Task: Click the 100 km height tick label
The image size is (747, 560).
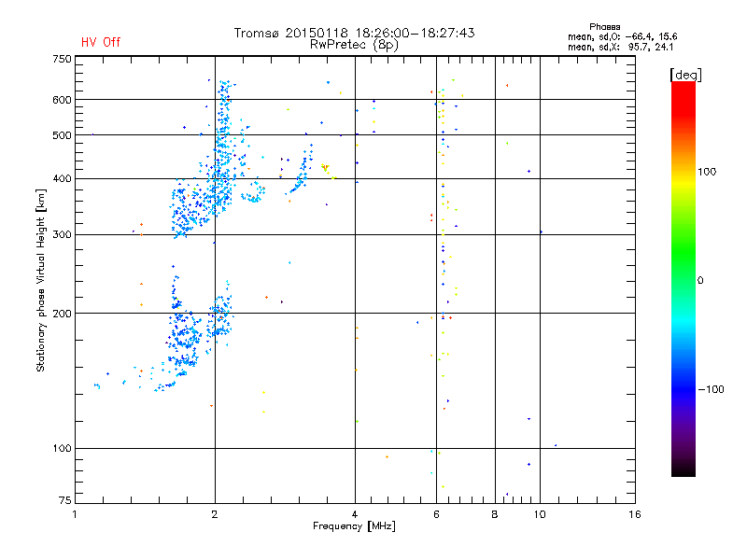Action: pyautogui.click(x=63, y=448)
